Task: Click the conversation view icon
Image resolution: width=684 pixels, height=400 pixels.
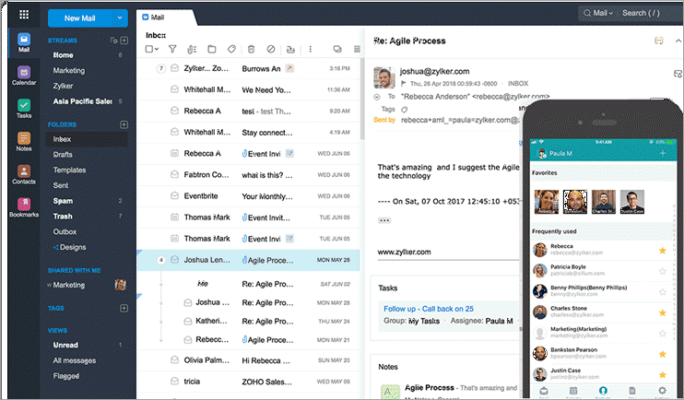Action: click(337, 49)
